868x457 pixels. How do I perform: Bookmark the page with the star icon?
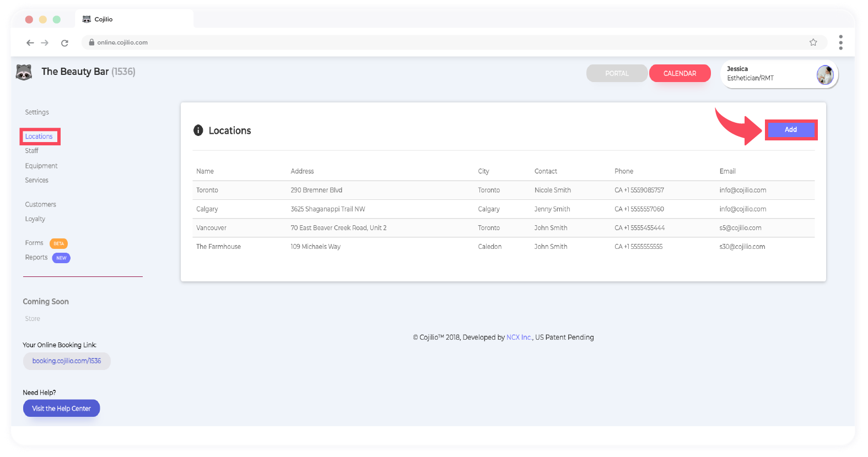click(813, 42)
